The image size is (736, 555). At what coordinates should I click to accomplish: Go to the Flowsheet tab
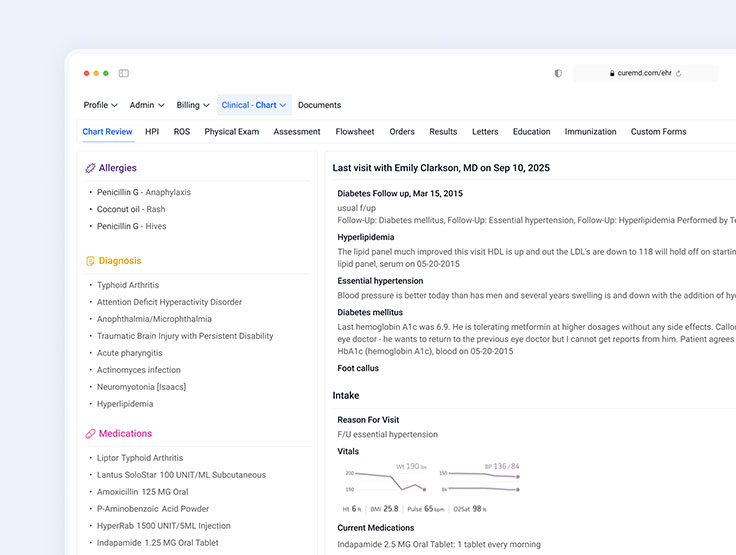[355, 132]
